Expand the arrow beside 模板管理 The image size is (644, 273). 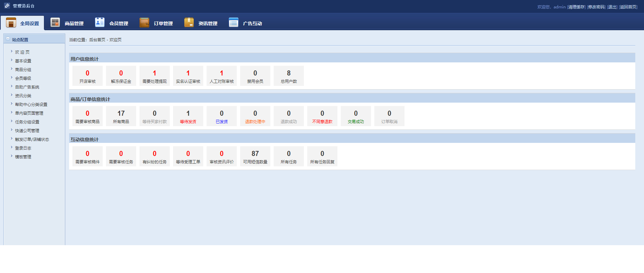[11, 156]
